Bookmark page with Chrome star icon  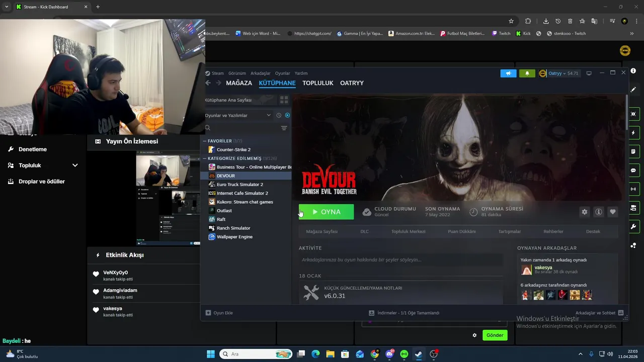511,21
